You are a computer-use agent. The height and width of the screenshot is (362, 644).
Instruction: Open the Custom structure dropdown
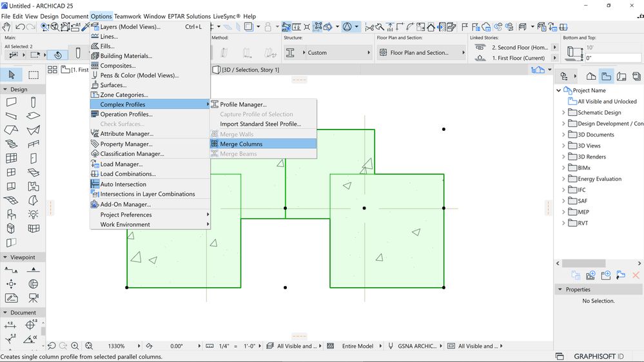(337, 53)
